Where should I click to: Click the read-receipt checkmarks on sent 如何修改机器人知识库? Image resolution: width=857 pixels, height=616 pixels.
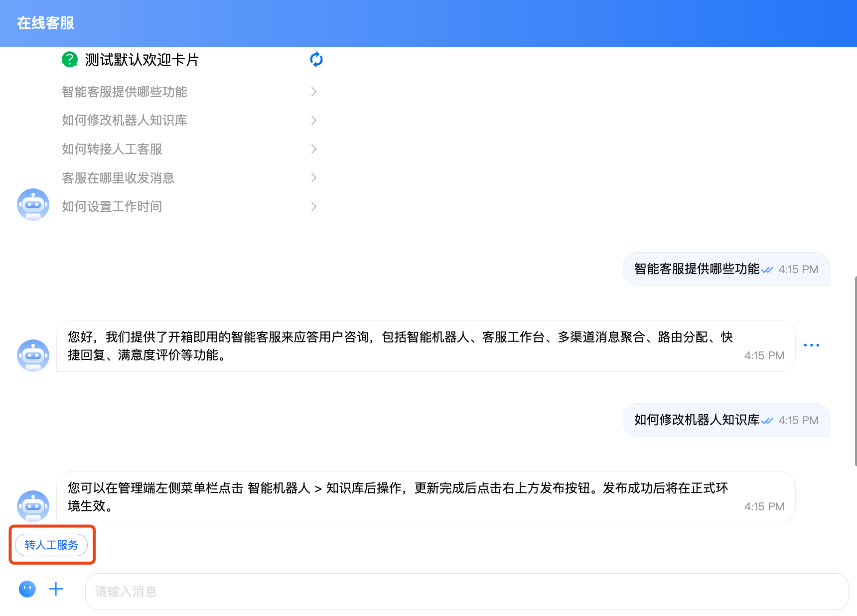point(767,421)
